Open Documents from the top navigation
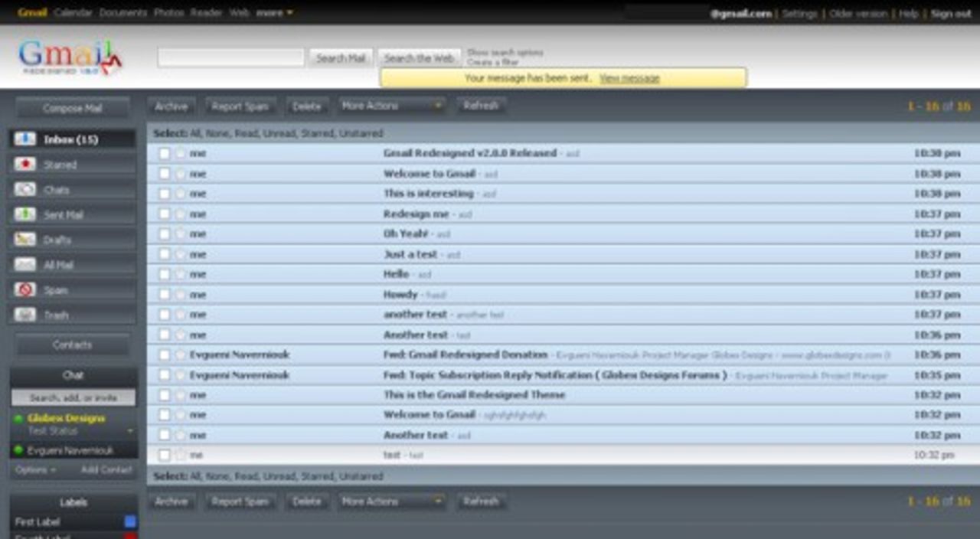The height and width of the screenshot is (539, 980). coord(124,12)
